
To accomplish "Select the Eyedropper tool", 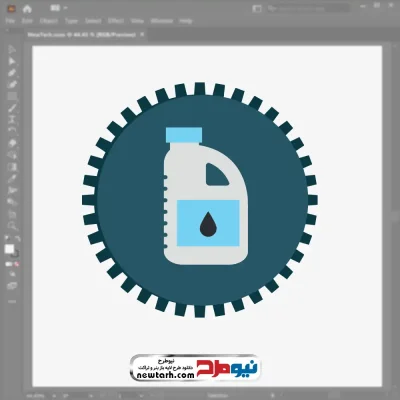I will 12,179.
